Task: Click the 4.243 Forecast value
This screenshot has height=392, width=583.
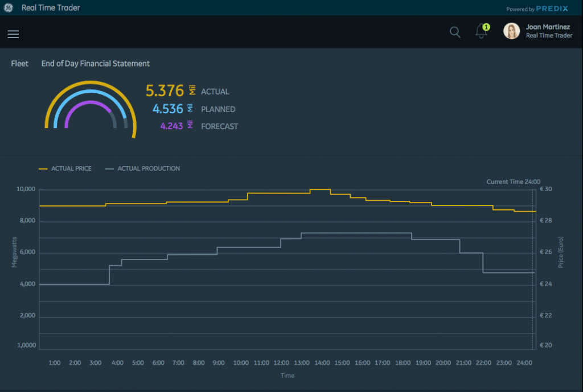Action: (171, 126)
